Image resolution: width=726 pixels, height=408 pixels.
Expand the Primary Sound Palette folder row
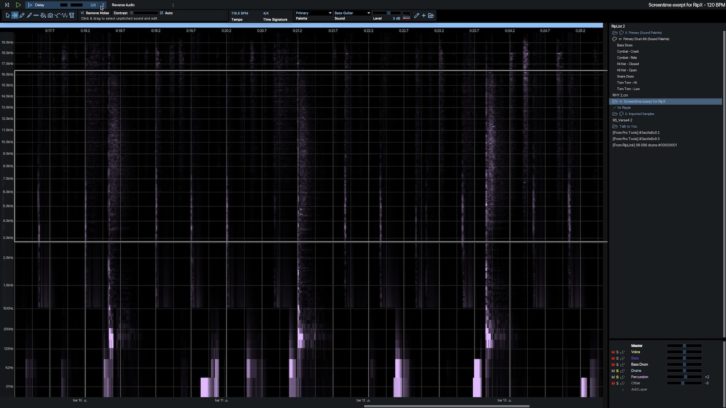pyautogui.click(x=637, y=33)
